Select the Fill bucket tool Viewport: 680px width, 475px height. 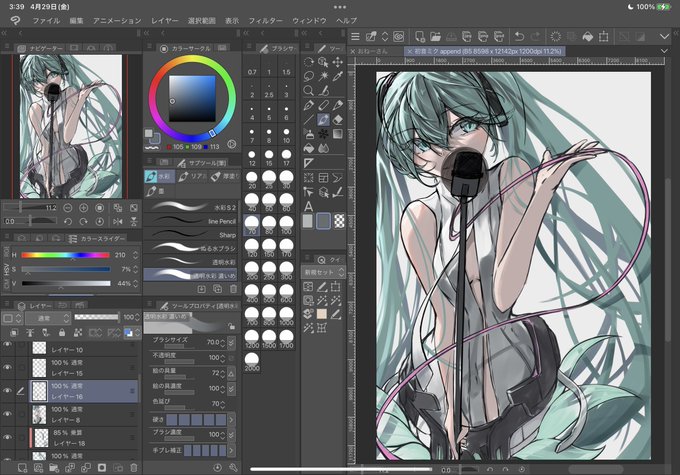click(309, 148)
